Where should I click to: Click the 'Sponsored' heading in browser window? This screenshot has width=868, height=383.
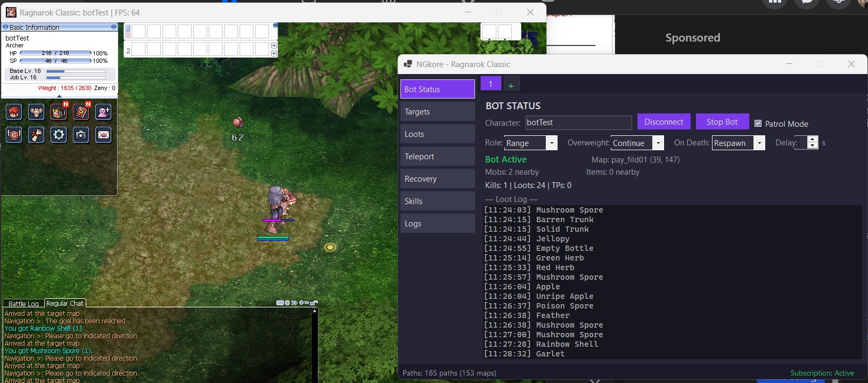[x=693, y=38]
